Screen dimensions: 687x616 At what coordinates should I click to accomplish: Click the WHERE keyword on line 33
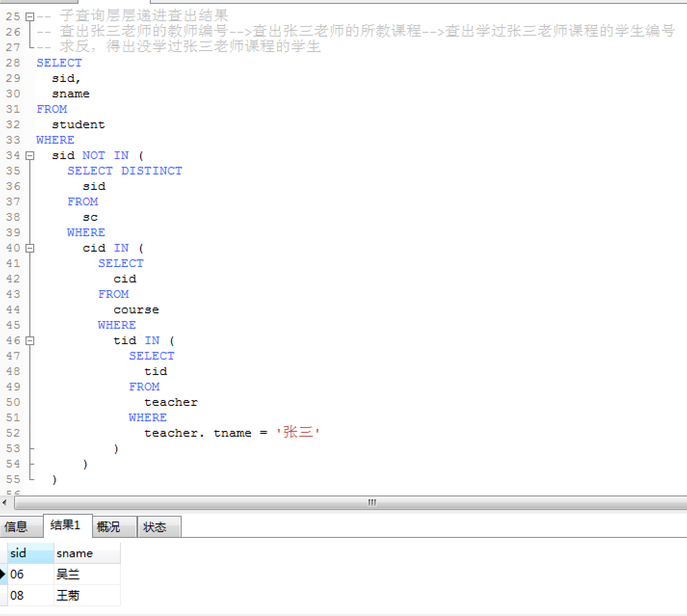coord(55,140)
